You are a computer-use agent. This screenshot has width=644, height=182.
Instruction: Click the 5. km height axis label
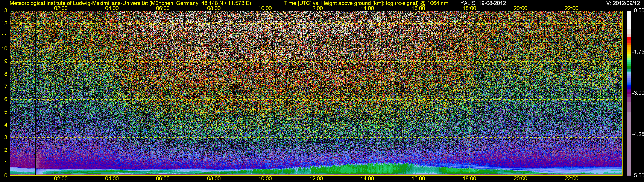(x=6, y=112)
